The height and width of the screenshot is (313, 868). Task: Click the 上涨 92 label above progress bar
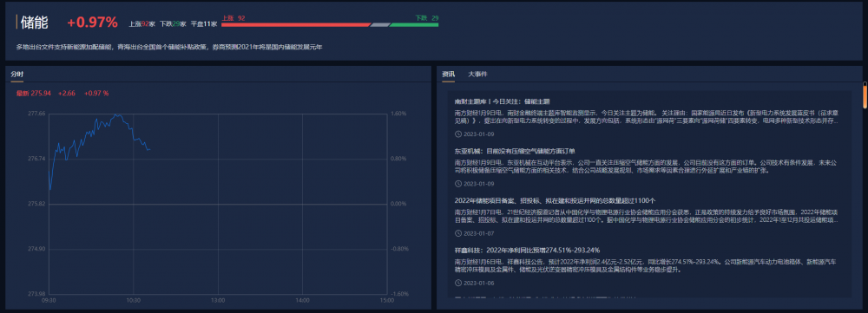233,18
